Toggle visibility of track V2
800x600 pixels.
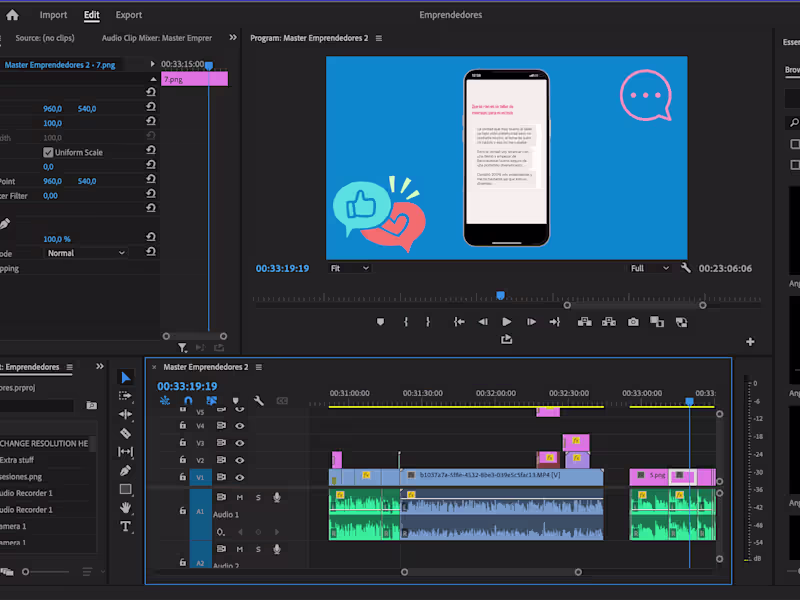point(239,458)
